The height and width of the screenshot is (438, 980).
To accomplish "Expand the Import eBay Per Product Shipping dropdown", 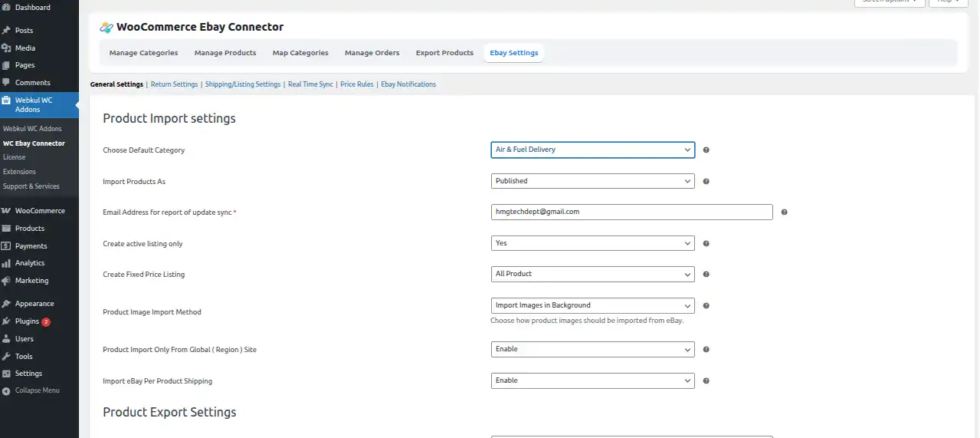I will [592, 380].
